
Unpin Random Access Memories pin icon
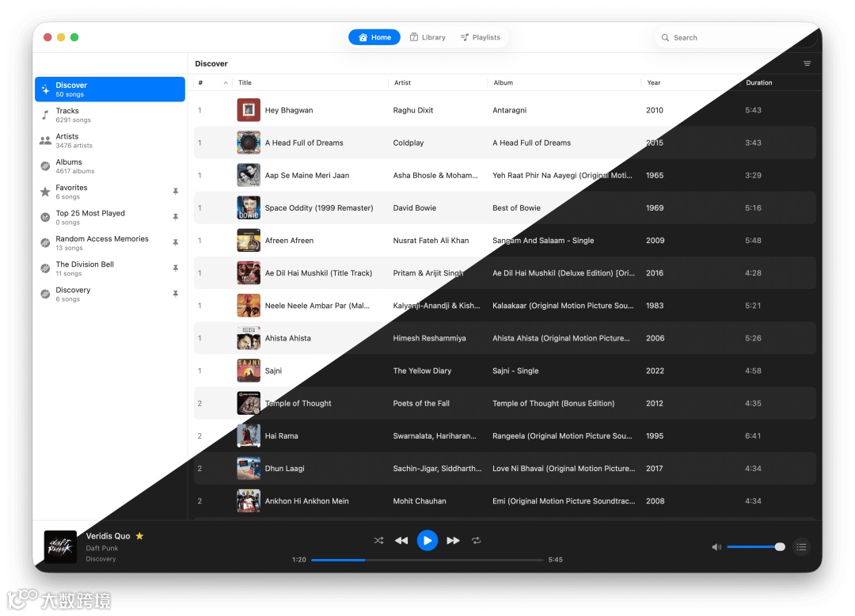(176, 242)
